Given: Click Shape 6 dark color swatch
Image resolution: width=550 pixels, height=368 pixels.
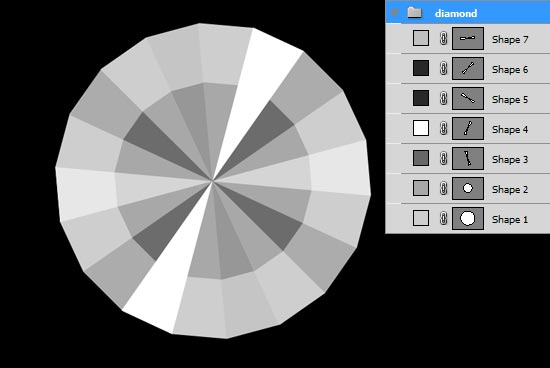Looking at the screenshot, I should [x=421, y=68].
